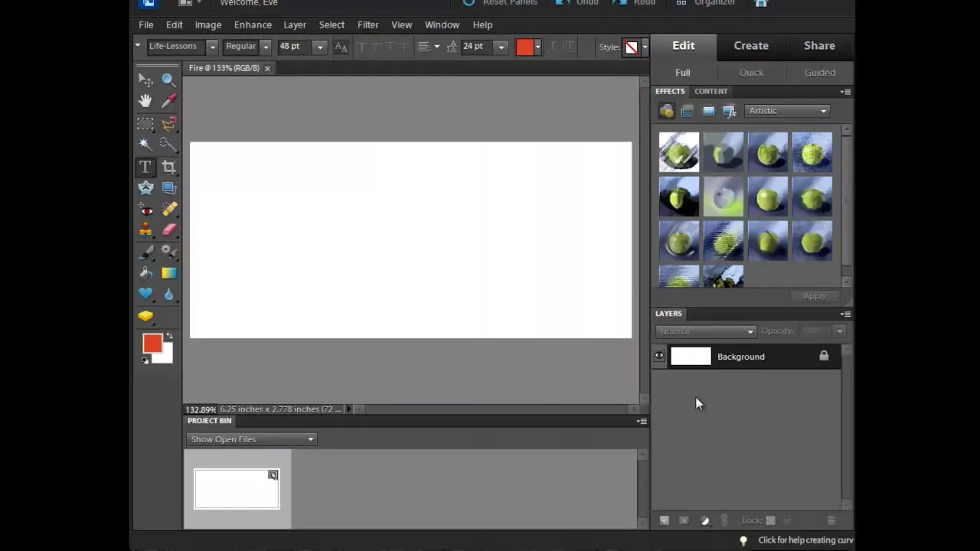Select the Rectangular Marquee tool
The height and width of the screenshot is (551, 980).
145,123
